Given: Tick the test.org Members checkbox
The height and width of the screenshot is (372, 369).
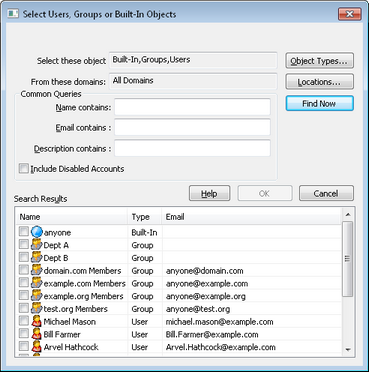Looking at the screenshot, I should click(24, 308).
